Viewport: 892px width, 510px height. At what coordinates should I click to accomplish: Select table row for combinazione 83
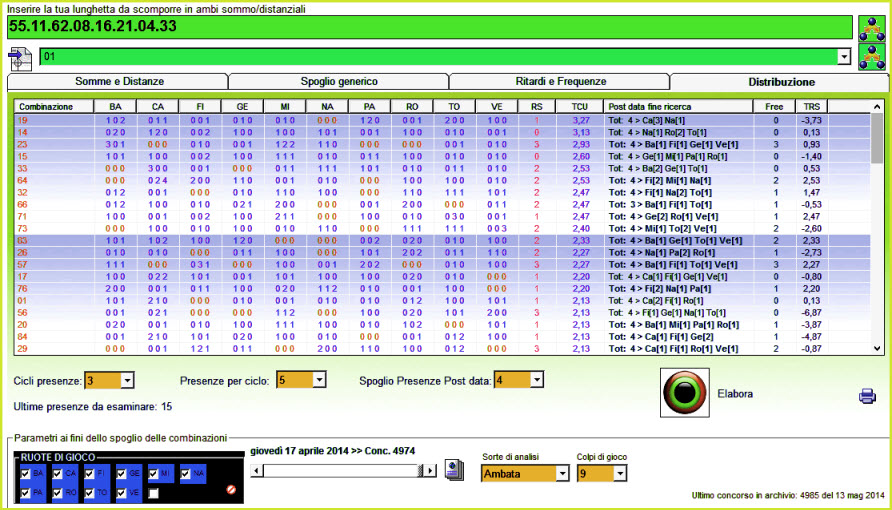[442, 241]
